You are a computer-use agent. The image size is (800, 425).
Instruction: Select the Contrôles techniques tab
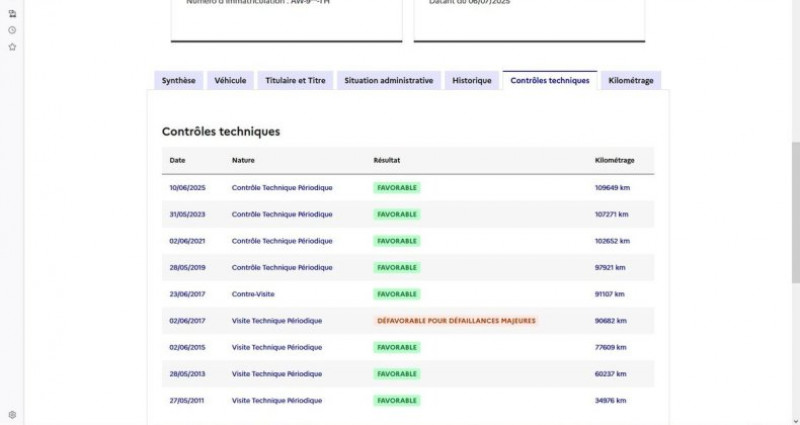point(549,80)
